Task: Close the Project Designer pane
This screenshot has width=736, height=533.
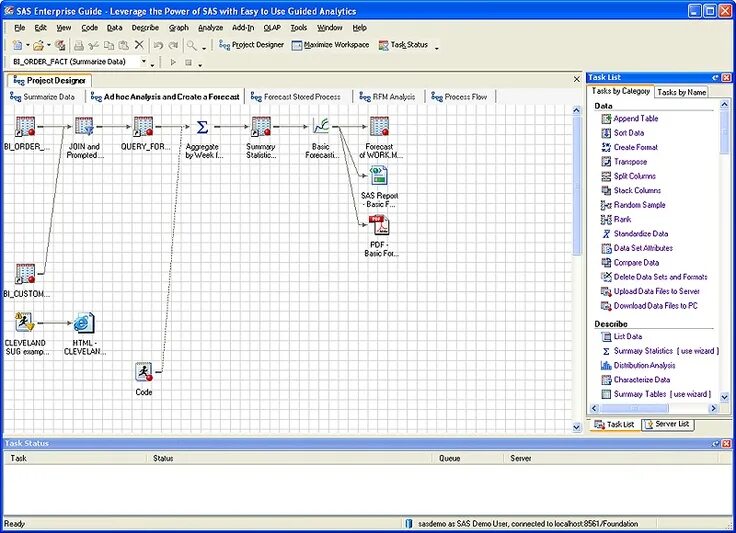Action: pos(577,79)
